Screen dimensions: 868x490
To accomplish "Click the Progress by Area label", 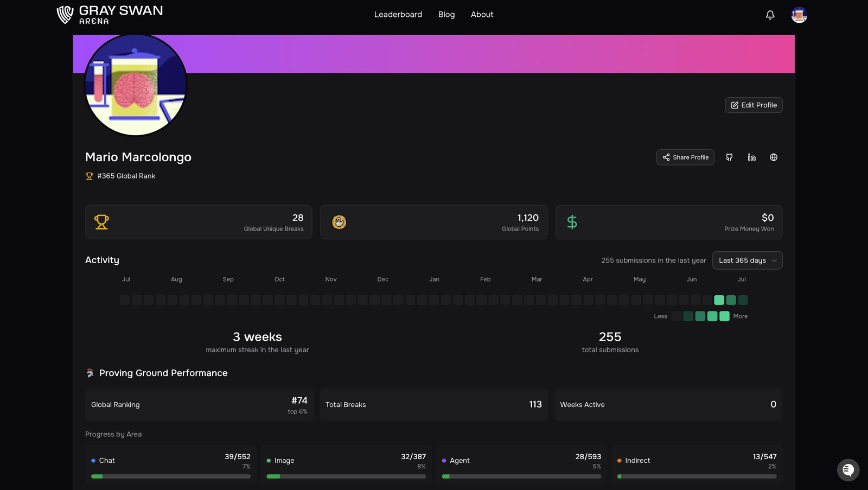I will (x=113, y=435).
